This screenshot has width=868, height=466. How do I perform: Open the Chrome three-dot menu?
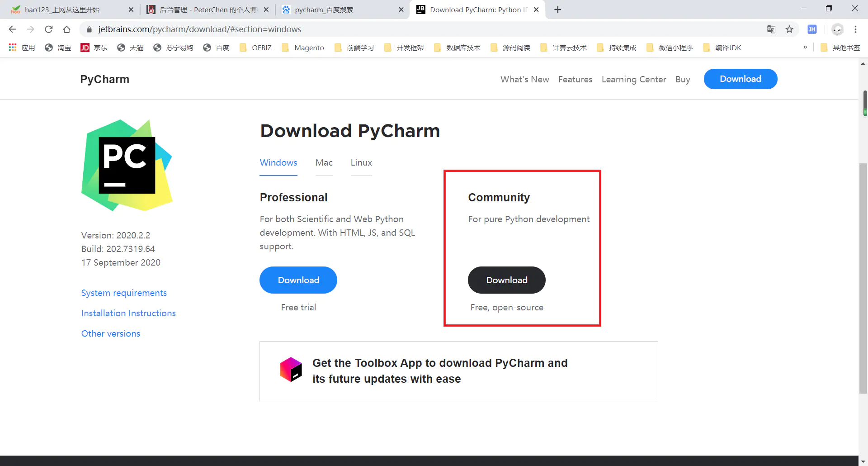click(x=855, y=29)
